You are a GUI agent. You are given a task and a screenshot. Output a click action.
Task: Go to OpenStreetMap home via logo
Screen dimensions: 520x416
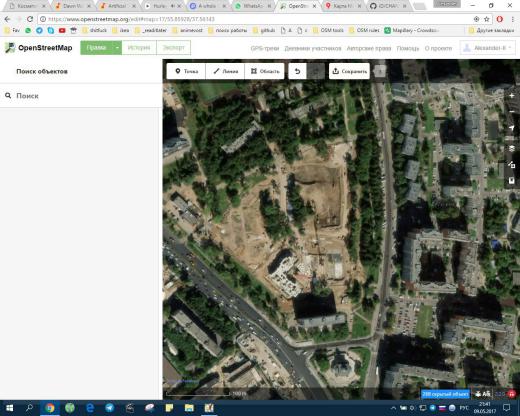(x=39, y=48)
